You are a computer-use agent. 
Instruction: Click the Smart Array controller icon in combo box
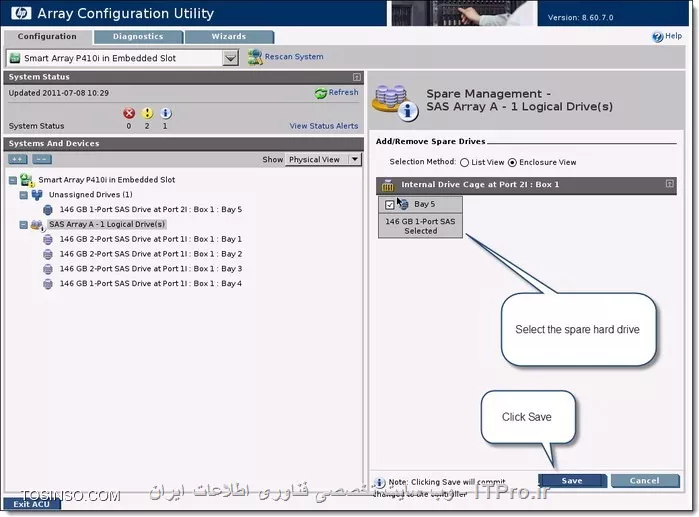tap(15, 58)
